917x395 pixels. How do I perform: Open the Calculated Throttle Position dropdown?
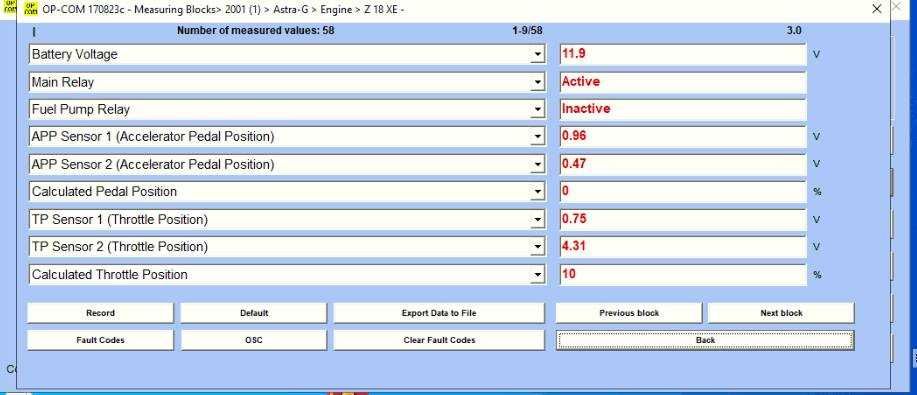pos(538,275)
